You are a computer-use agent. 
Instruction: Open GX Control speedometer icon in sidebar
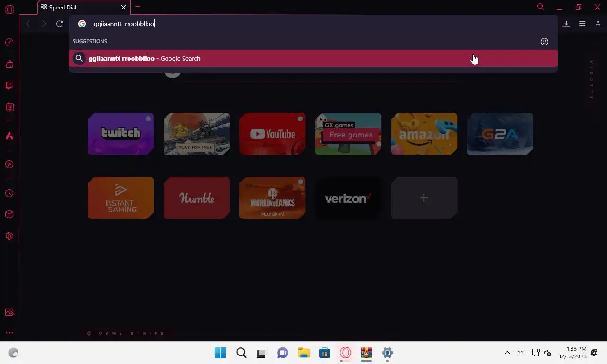[x=9, y=43]
